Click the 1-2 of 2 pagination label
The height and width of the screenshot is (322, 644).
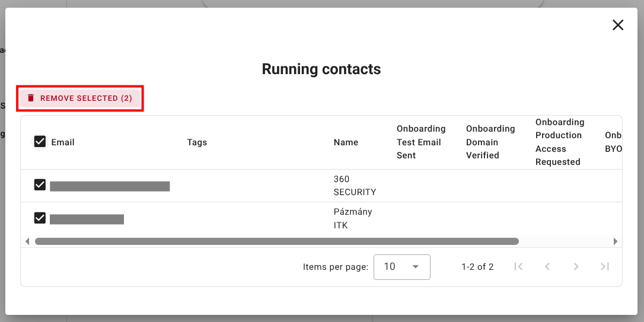[x=477, y=267]
